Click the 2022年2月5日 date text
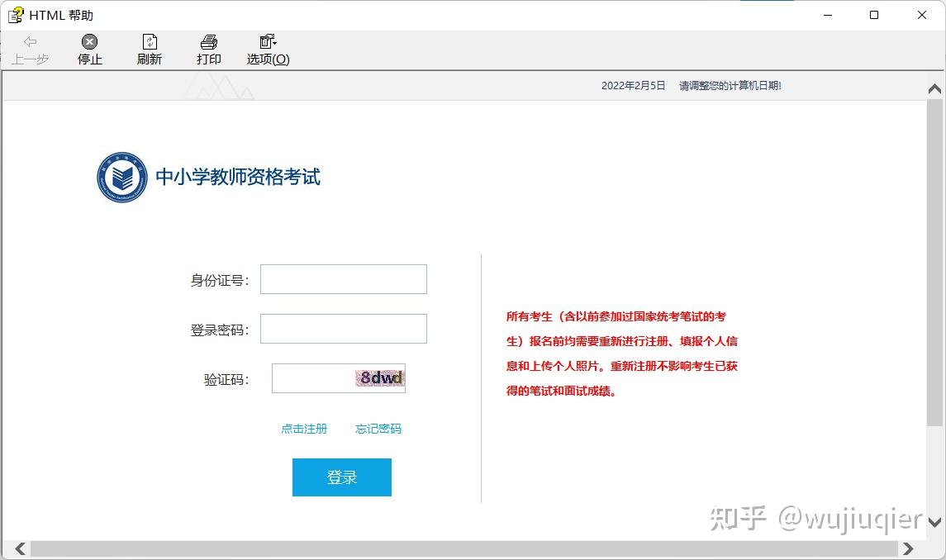The image size is (946, 560). (x=633, y=86)
